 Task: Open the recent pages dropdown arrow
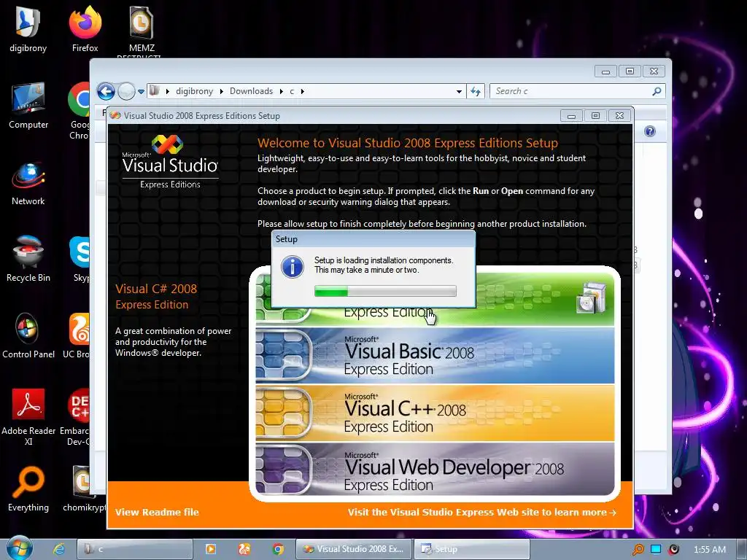tap(141, 91)
